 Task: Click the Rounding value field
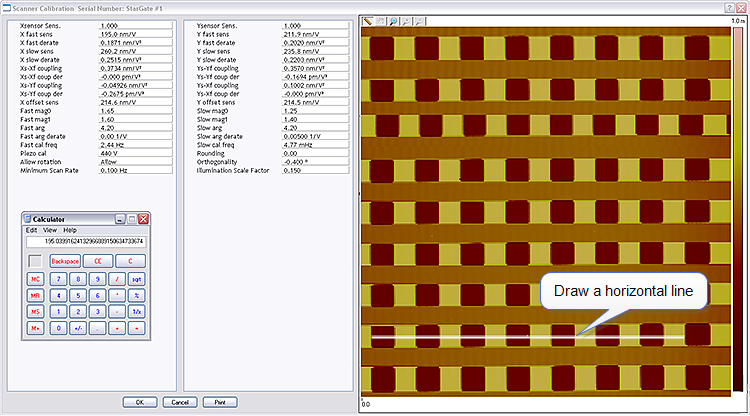[x=316, y=153]
